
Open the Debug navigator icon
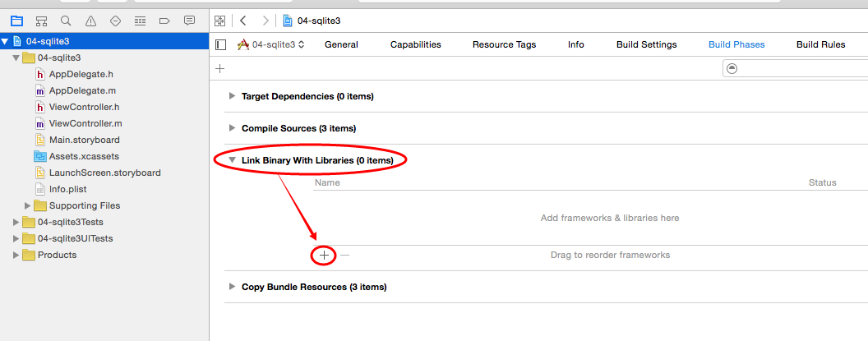coord(140,21)
